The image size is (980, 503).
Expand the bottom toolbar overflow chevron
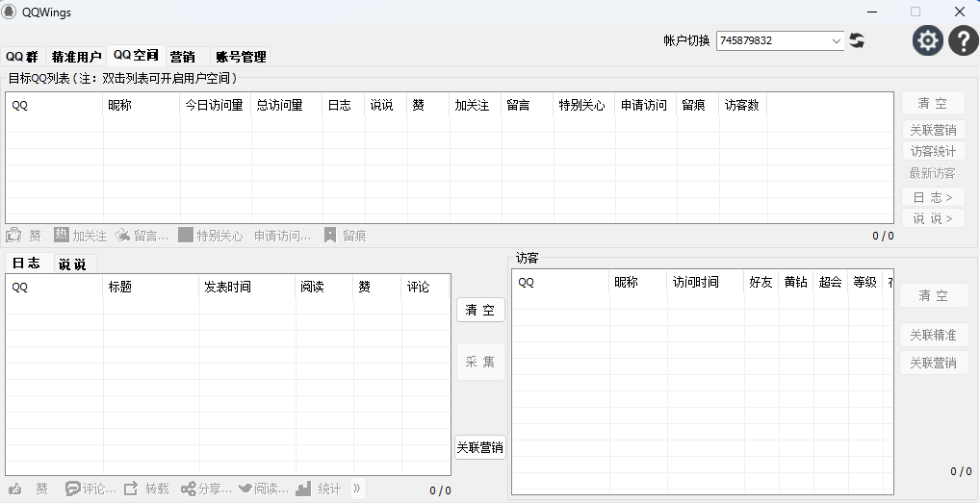click(x=357, y=489)
